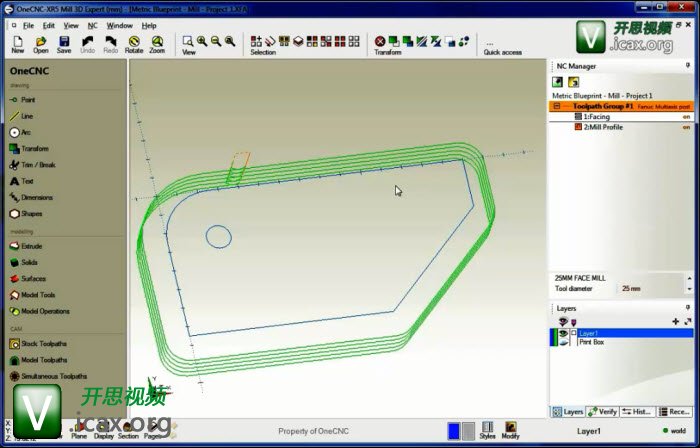
Task: Tick the checkbox beside Layer1
Action: 574,333
